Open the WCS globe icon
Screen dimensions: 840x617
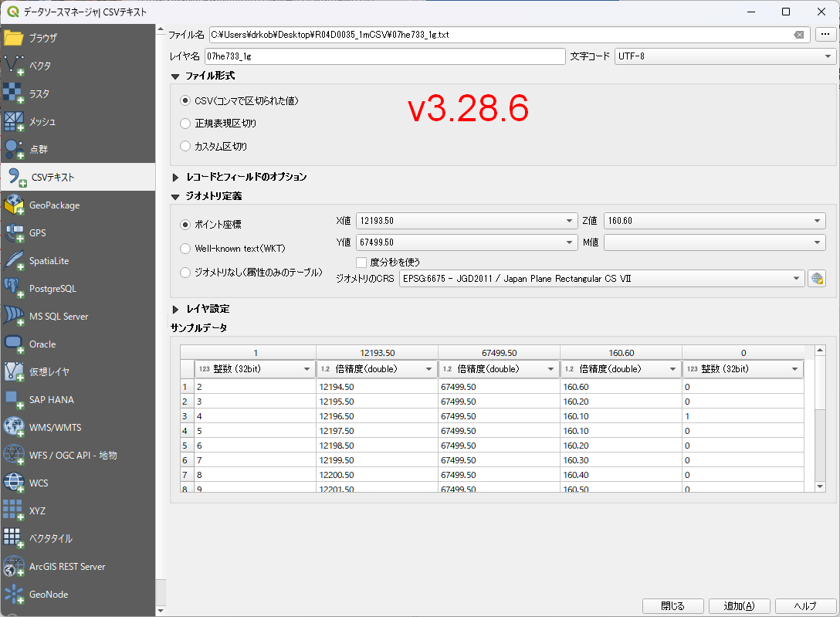14,483
